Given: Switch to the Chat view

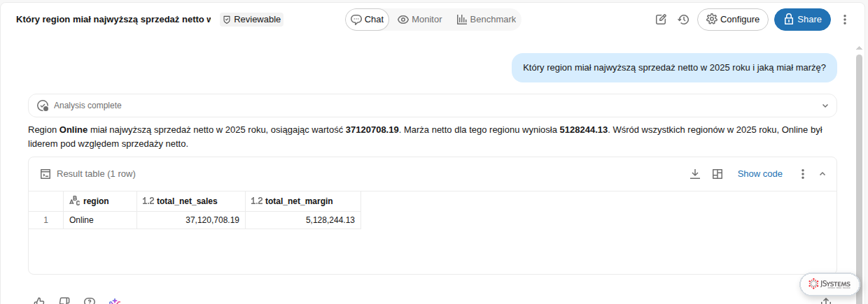Looking at the screenshot, I should tap(367, 20).
